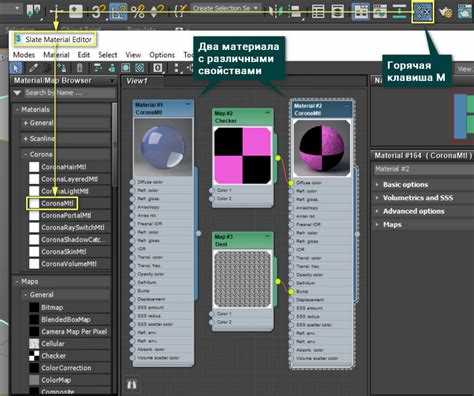The width and height of the screenshot is (474, 396).
Task: Select CoronaLayeredMtl in browser
Action: [69, 179]
